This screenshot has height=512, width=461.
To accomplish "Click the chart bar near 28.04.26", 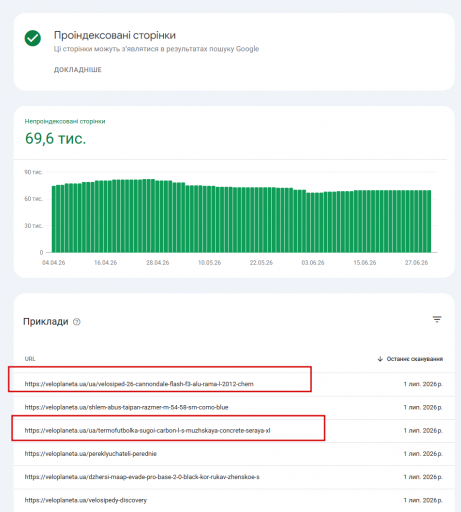I will [158, 216].
